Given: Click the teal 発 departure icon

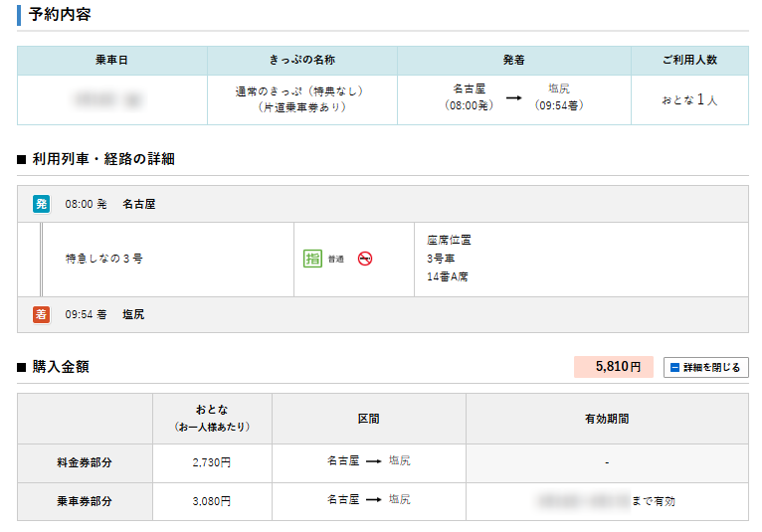Looking at the screenshot, I should pyautogui.click(x=41, y=204).
